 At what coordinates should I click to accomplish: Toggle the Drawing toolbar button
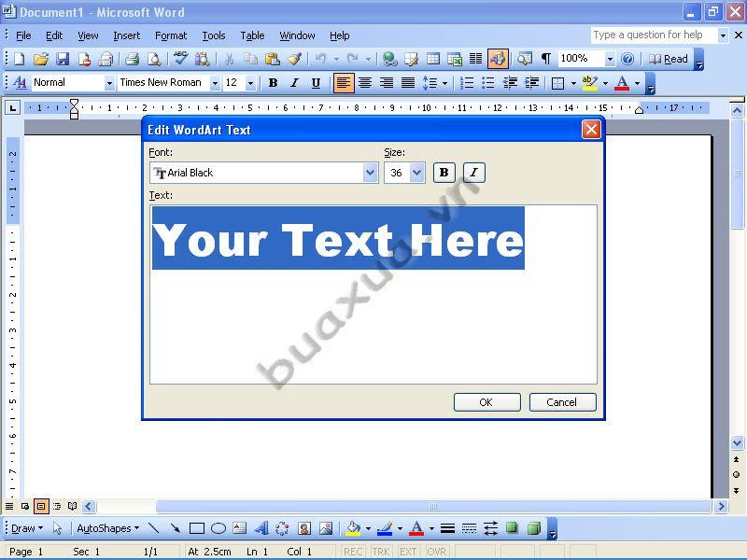pyautogui.click(x=498, y=59)
